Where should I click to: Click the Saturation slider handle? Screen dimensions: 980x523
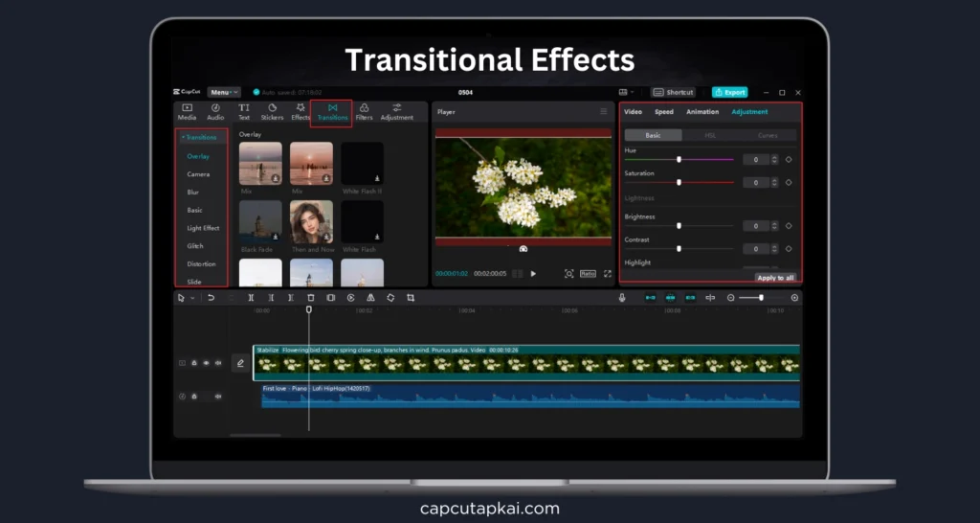[x=679, y=182]
